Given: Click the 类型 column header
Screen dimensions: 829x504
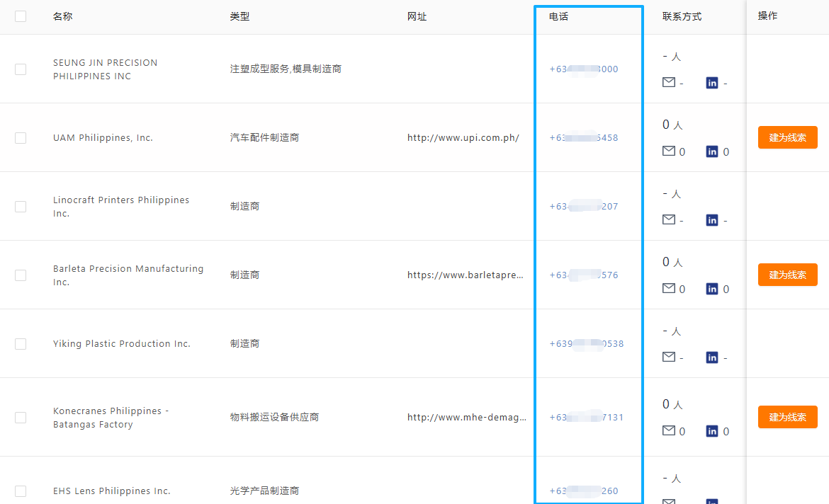Looking at the screenshot, I should click(239, 16).
